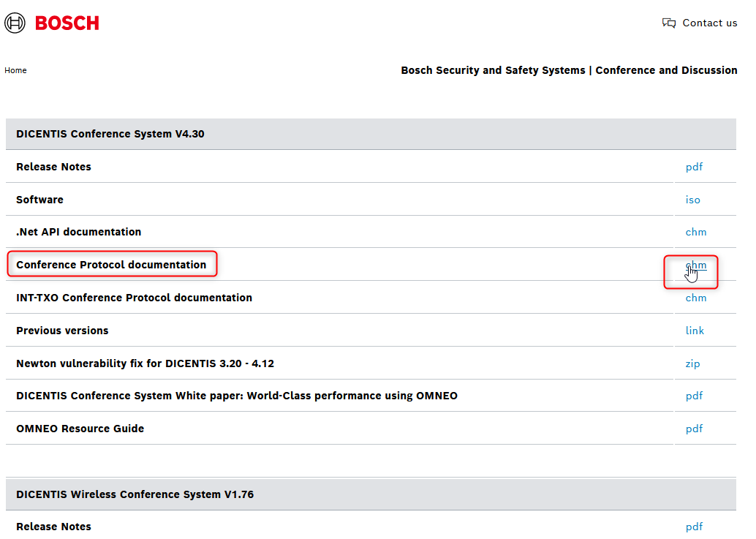This screenshot has width=756, height=539.
Task: Click DICENTIS Wireless Conference System V1.76 header
Action: (x=135, y=494)
